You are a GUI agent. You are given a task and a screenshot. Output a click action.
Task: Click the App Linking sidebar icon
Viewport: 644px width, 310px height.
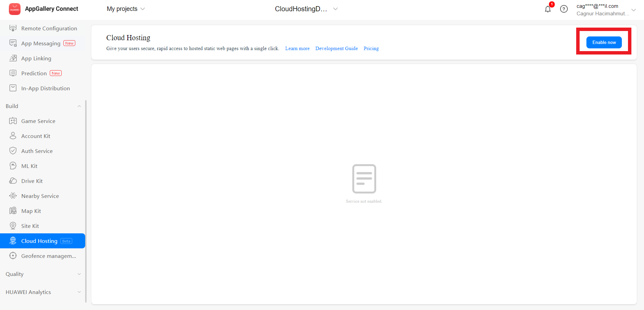pyautogui.click(x=13, y=58)
